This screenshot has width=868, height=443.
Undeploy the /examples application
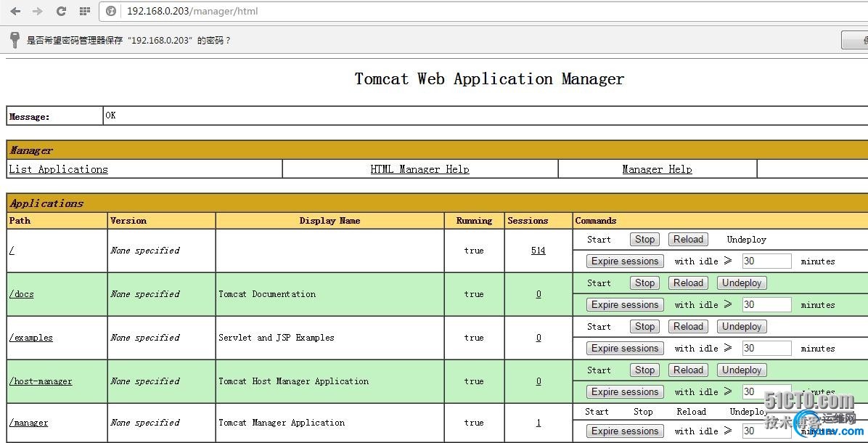(742, 327)
